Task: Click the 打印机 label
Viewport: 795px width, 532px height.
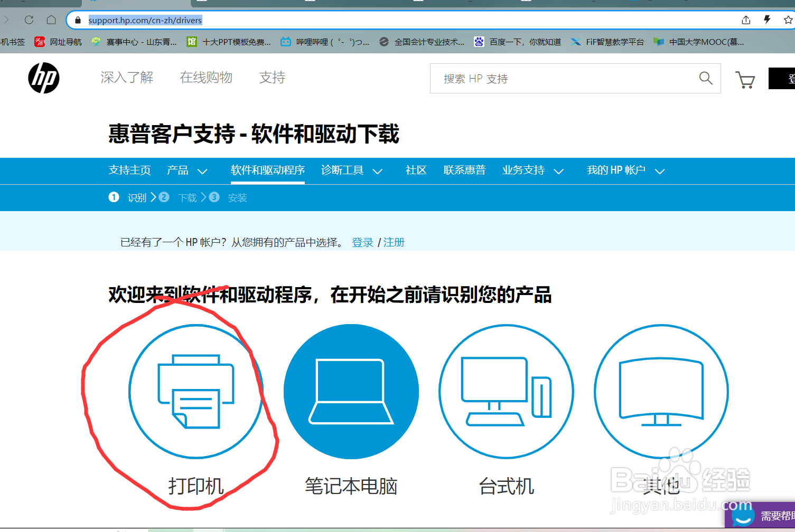Action: coord(196,486)
